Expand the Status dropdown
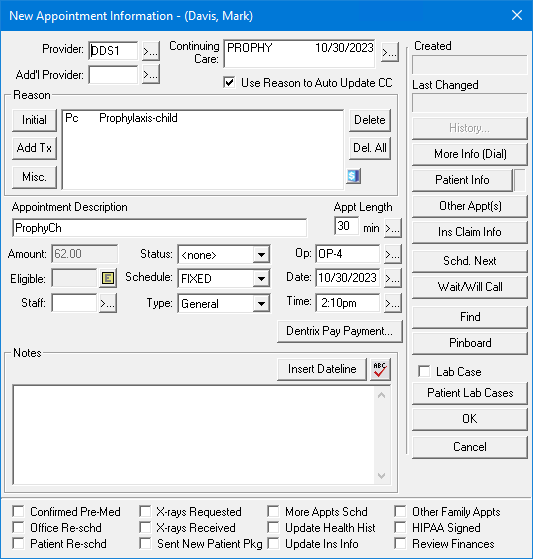Viewport: 533px width, 559px height. point(261,255)
